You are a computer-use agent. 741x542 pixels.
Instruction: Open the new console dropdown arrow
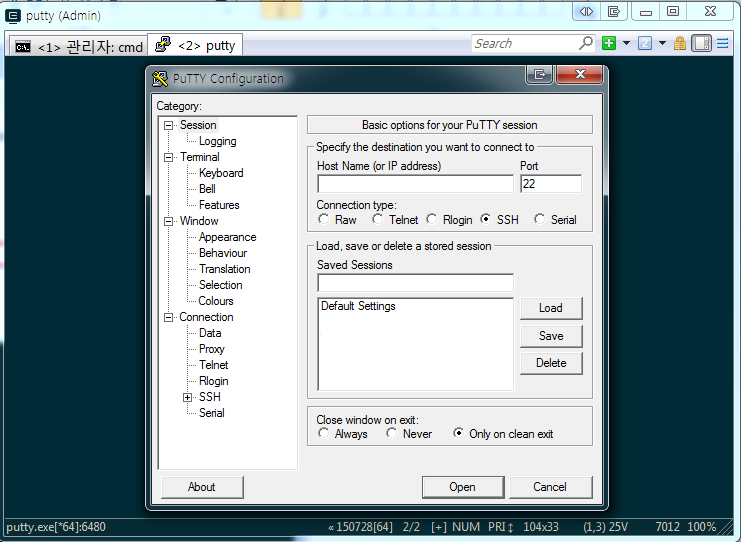click(x=626, y=43)
